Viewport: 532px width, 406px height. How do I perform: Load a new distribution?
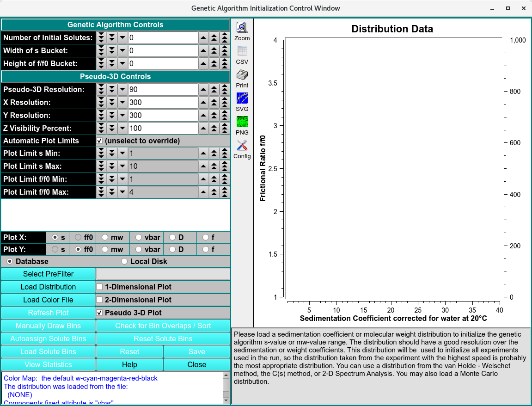tap(48, 287)
